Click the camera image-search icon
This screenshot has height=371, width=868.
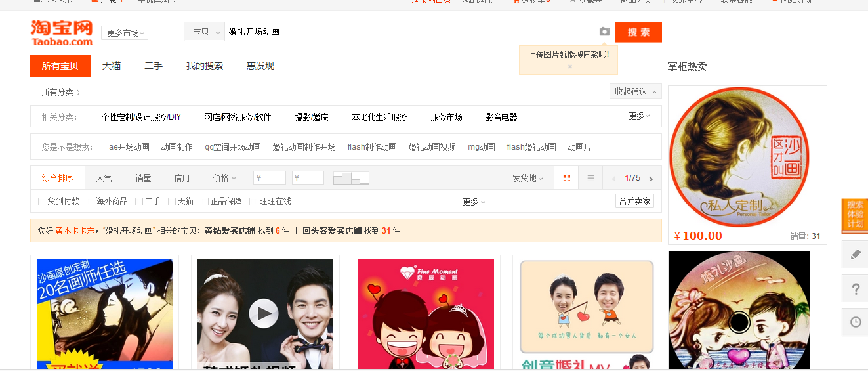604,32
